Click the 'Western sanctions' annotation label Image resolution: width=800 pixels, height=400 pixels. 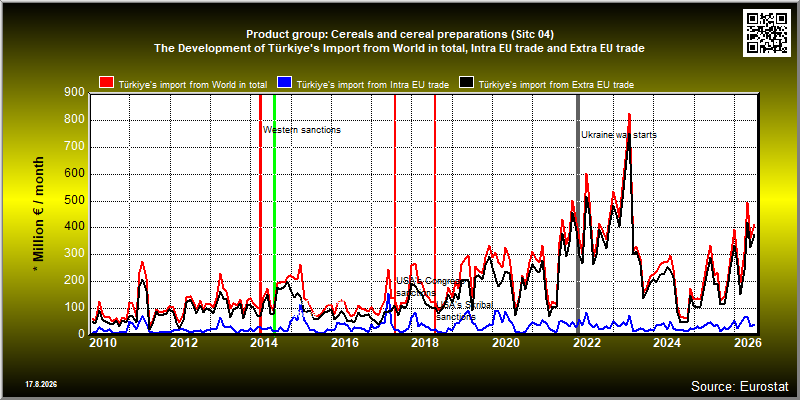pos(302,130)
